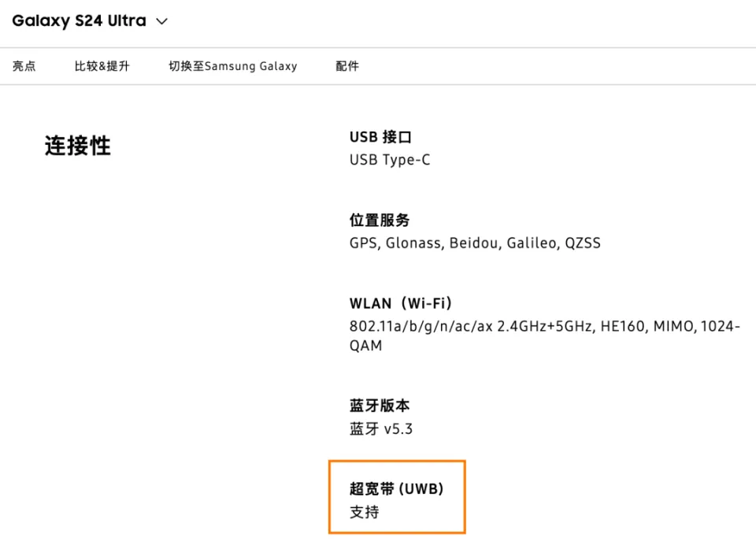Click the 蓝牙 v5.3 value text
756x545 pixels.
pyautogui.click(x=381, y=429)
